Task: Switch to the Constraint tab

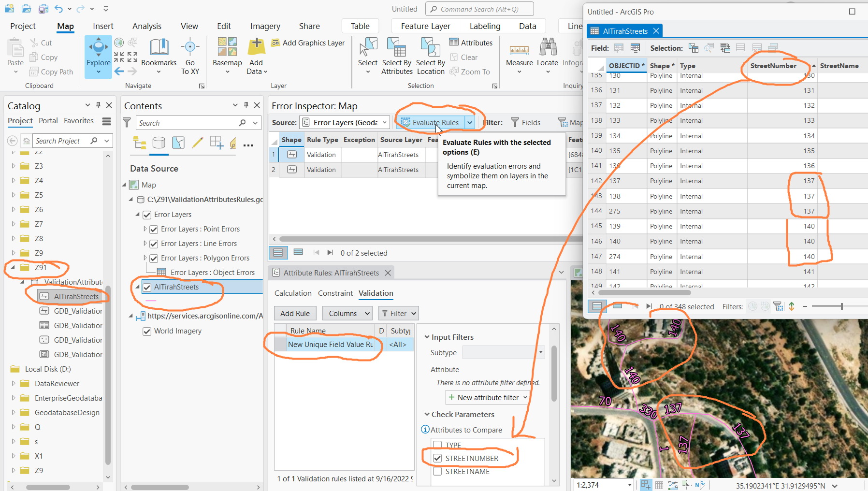Action: [335, 293]
